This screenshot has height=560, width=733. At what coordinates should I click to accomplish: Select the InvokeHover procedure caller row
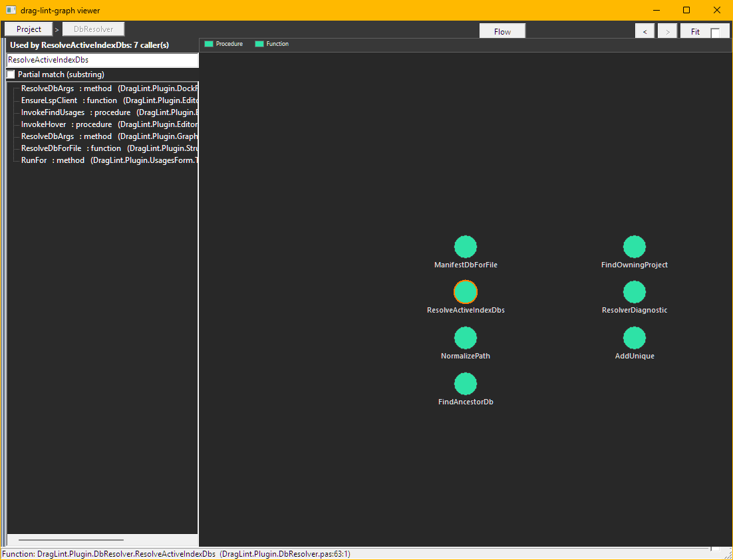[x=109, y=124]
